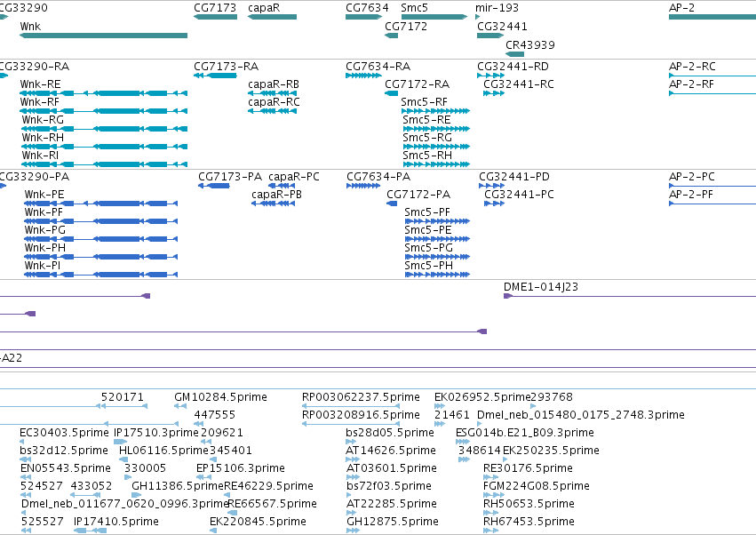Select protein label Smc5-PF

[x=427, y=212]
